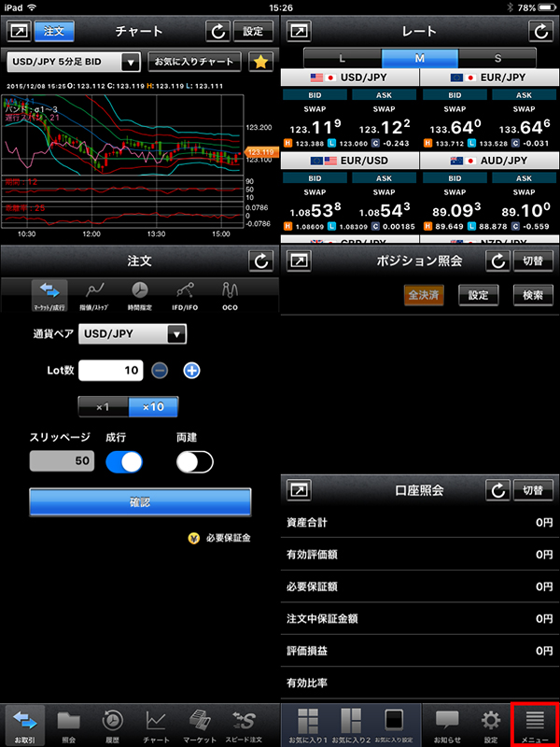Select the お気に入り1 layout icon
Image resolution: width=560 pixels, height=747 pixels.
(307, 724)
